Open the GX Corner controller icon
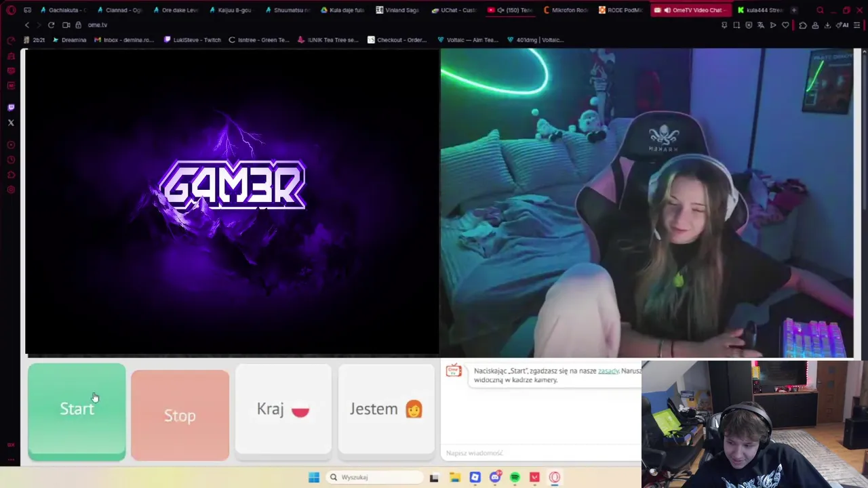 click(x=27, y=10)
